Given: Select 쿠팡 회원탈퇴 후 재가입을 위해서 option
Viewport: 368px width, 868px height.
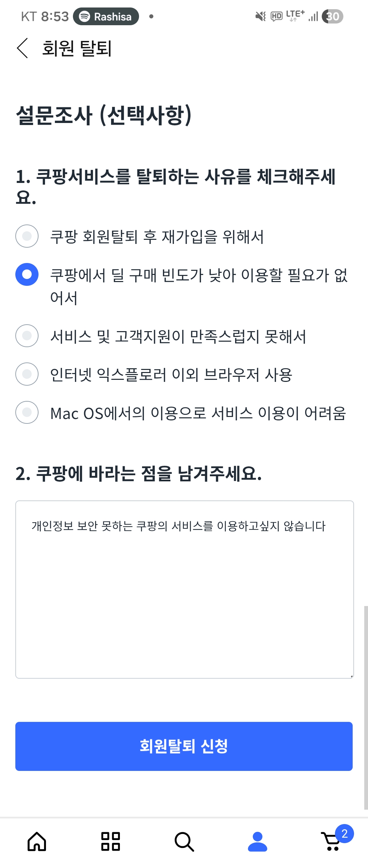Looking at the screenshot, I should click(27, 236).
